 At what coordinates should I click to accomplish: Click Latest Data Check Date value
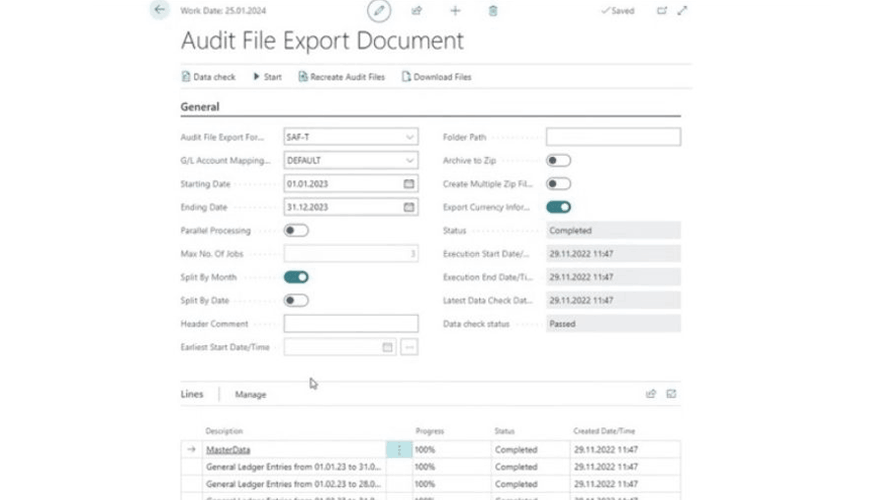(x=613, y=300)
